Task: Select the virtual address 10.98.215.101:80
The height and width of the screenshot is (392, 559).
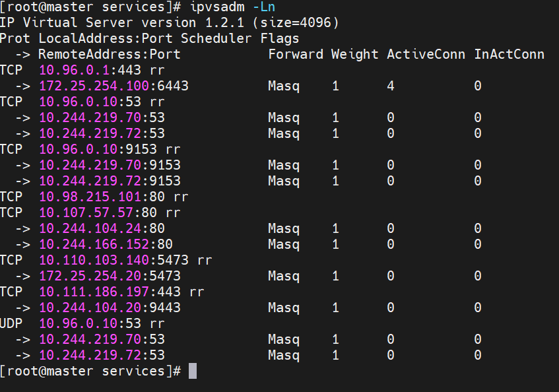Action: tap(102, 197)
